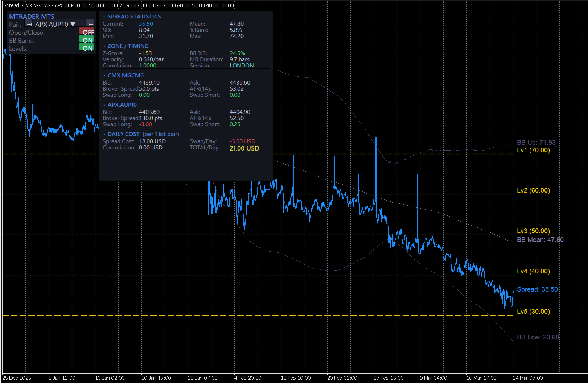This screenshot has width=588, height=383.
Task: Click the Correlation value 1.0000
Action: tap(148, 66)
